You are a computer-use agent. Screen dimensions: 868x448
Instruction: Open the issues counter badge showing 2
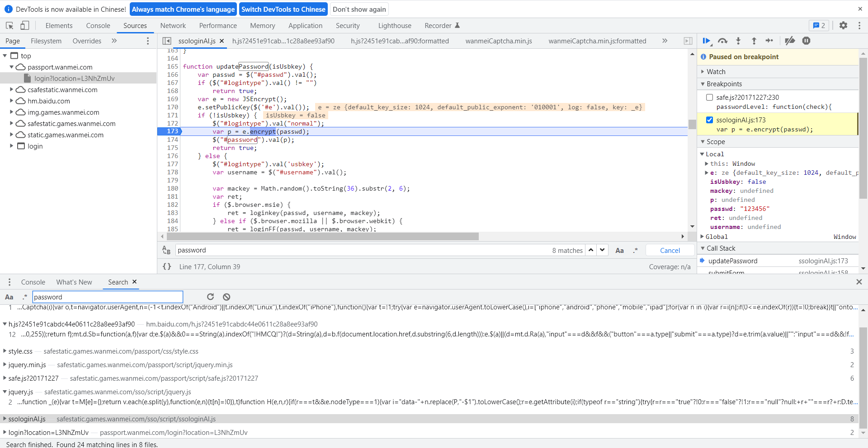pyautogui.click(x=819, y=26)
